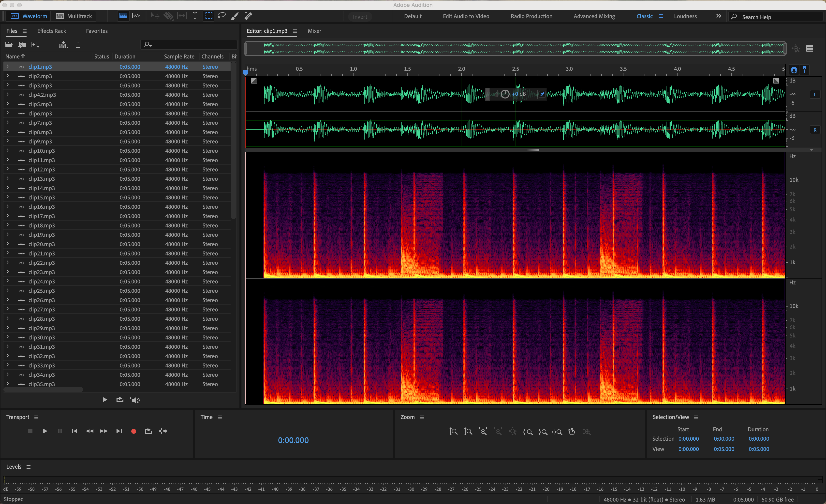
Task: Sort files by Duration column header
Action: (125, 56)
